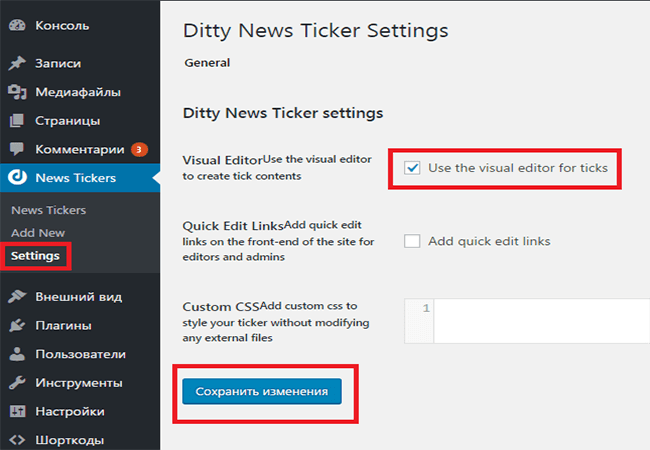Click the Внешний вид paintbrush icon
This screenshot has height=450, width=650.
click(17, 296)
